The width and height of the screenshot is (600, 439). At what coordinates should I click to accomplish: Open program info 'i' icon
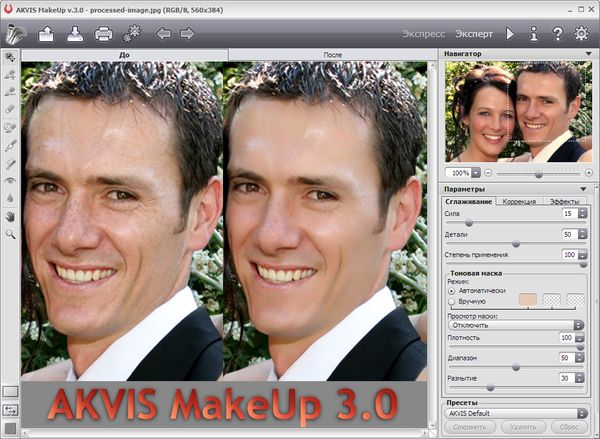534,34
